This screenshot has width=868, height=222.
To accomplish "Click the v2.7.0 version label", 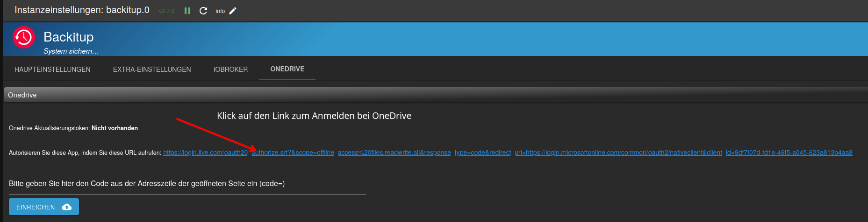I will [166, 11].
